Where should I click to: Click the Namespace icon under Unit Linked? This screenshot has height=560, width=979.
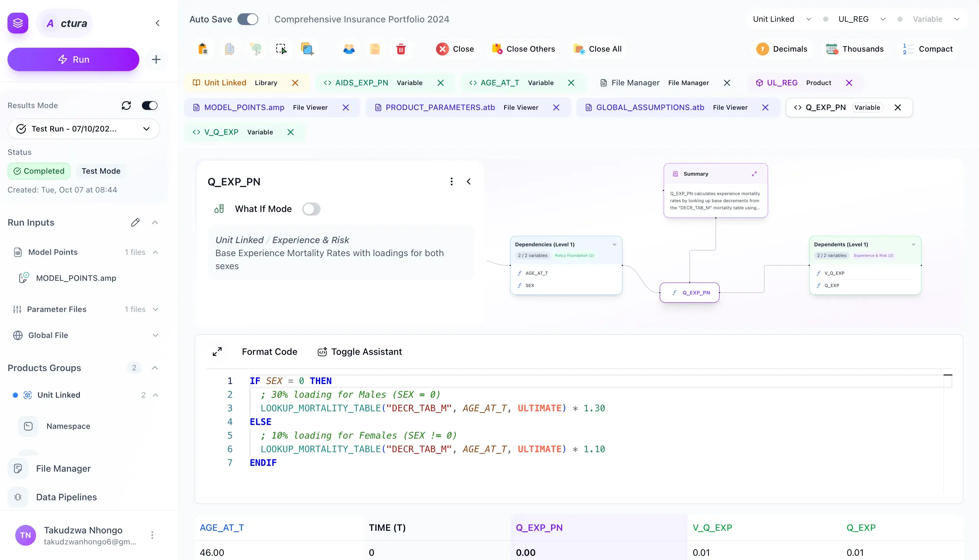tap(28, 426)
